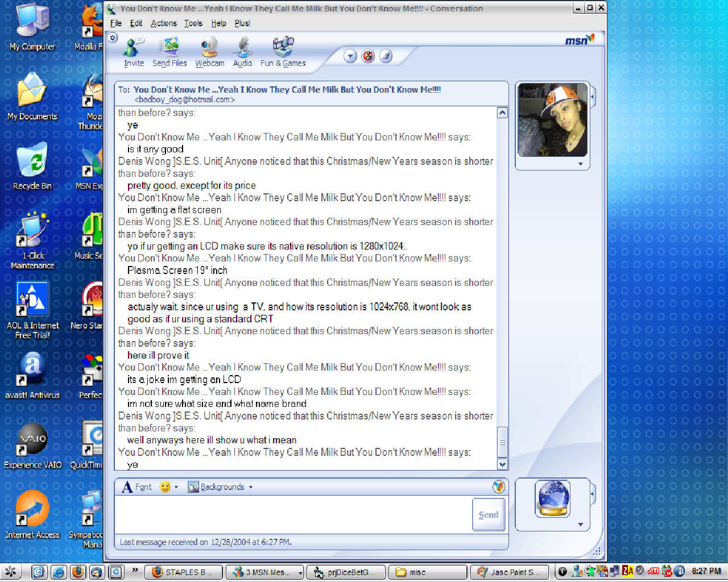Click the taskbar clock showing 6:27 PM
The height and width of the screenshot is (582, 728).
706,571
